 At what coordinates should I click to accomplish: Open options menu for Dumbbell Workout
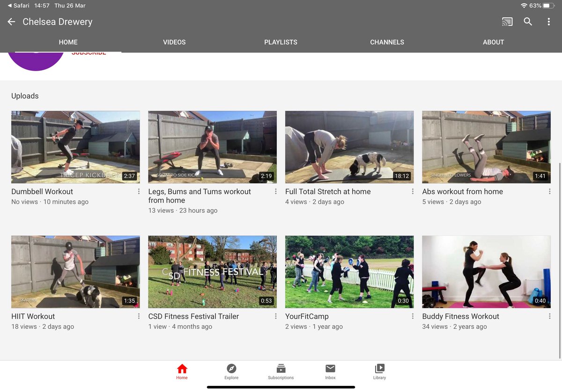(139, 191)
